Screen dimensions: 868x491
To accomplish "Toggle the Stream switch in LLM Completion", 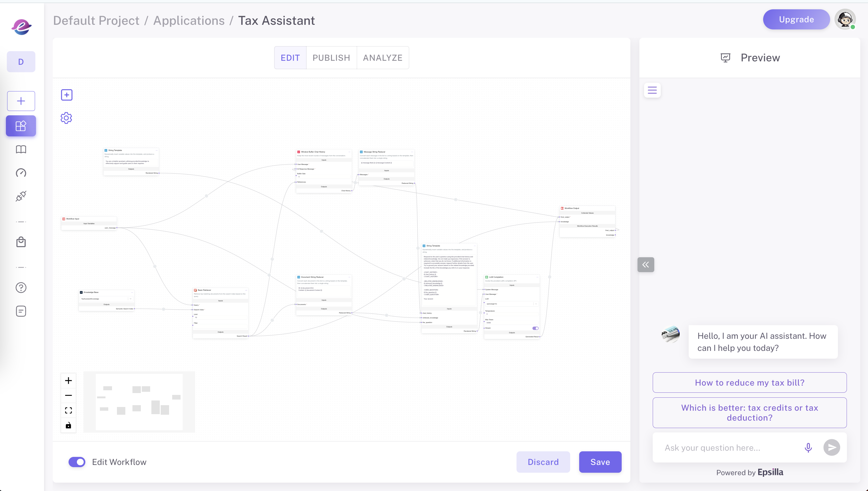I will pyautogui.click(x=535, y=328).
